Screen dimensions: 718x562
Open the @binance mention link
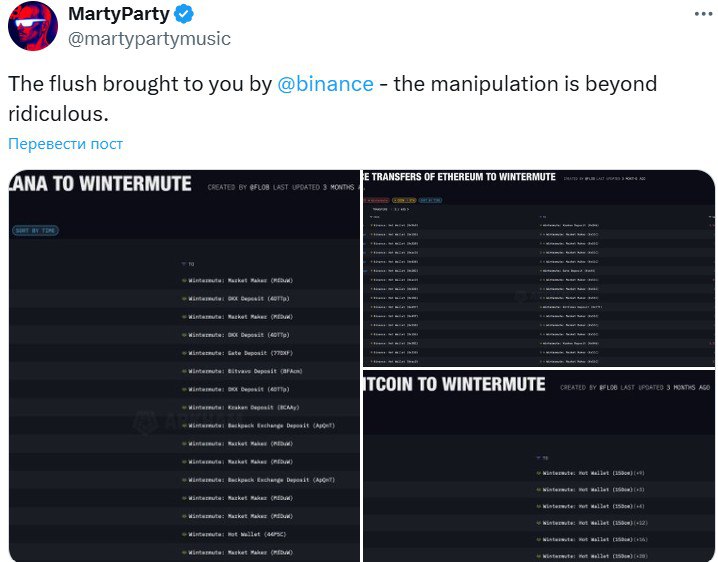[x=326, y=84]
